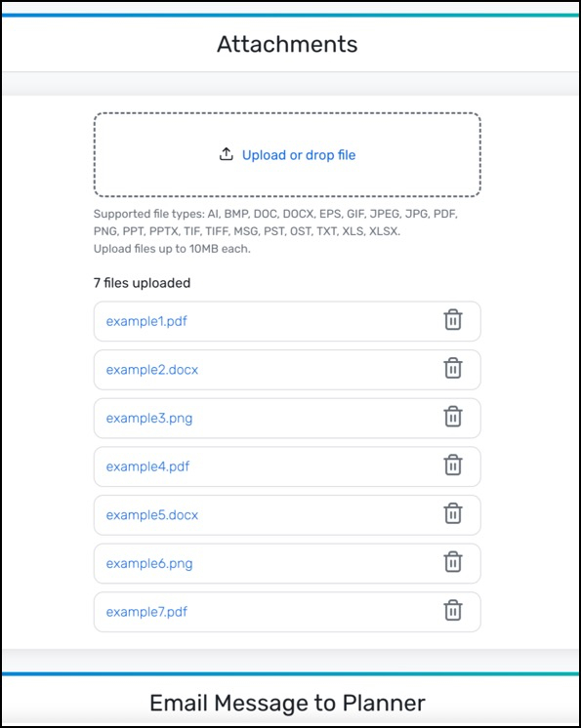Delete example4.pdf via trash icon
The width and height of the screenshot is (581, 728).
453,465
